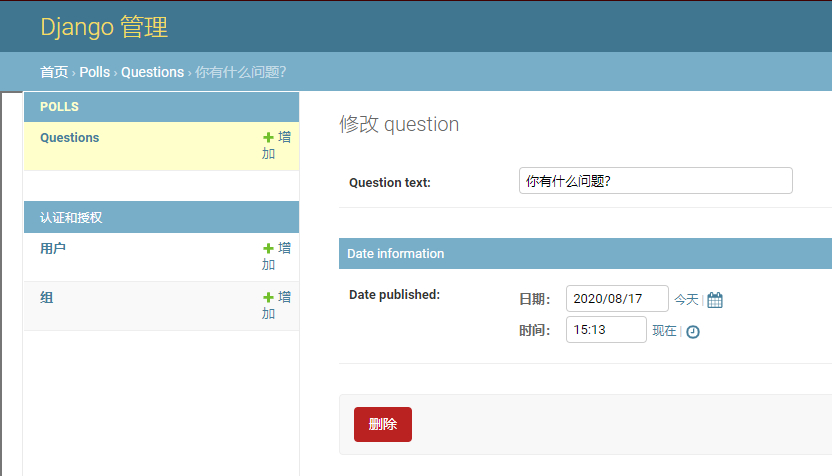Open the Questions sidebar entry
Screen dimensions: 832x476
70,137
